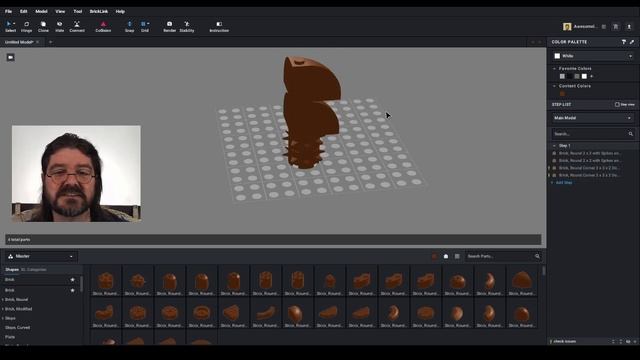Screen dimensions: 640x360
Task: Pick the white favorite color swatch
Action: coord(584,76)
